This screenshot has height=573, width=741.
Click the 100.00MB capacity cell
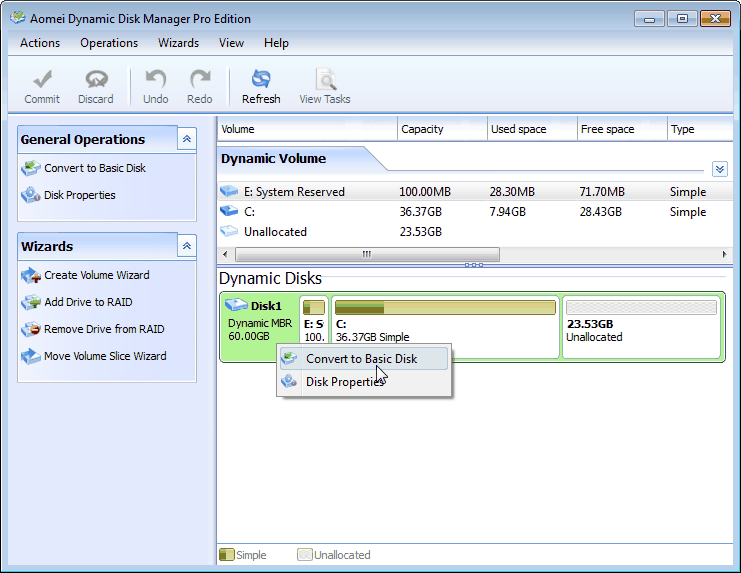point(425,192)
